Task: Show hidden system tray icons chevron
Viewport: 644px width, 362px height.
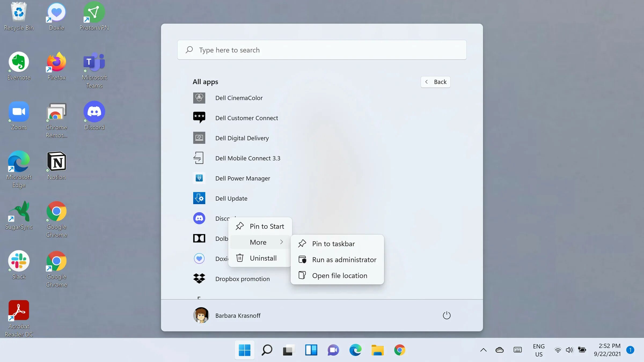Action: click(483, 350)
